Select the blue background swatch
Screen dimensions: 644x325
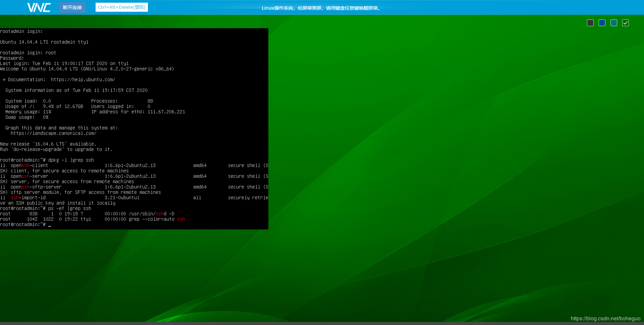point(602,23)
